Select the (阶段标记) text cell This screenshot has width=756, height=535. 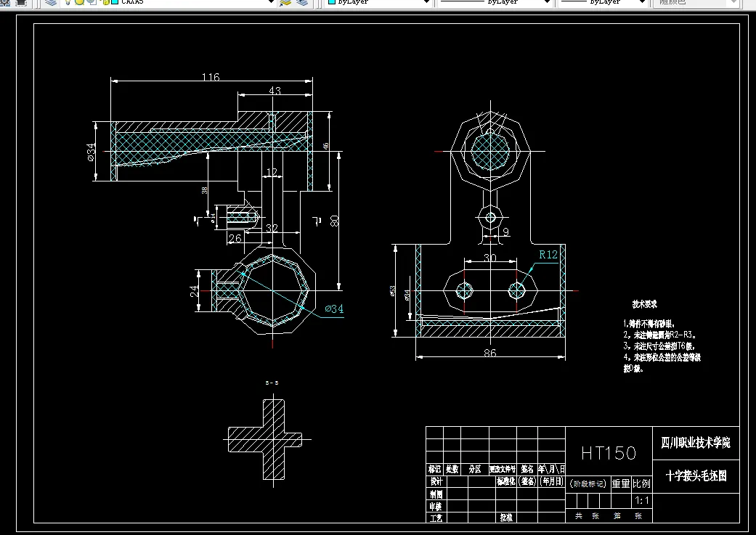588,483
